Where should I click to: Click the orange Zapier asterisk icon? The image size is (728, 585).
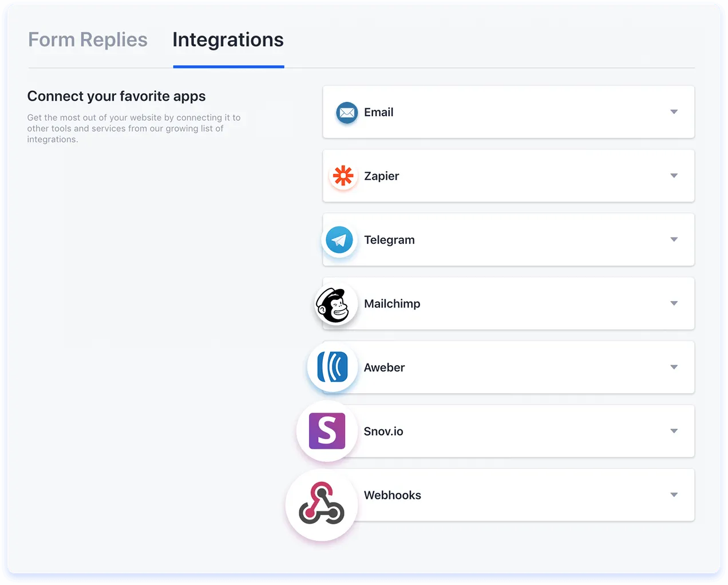(x=343, y=176)
